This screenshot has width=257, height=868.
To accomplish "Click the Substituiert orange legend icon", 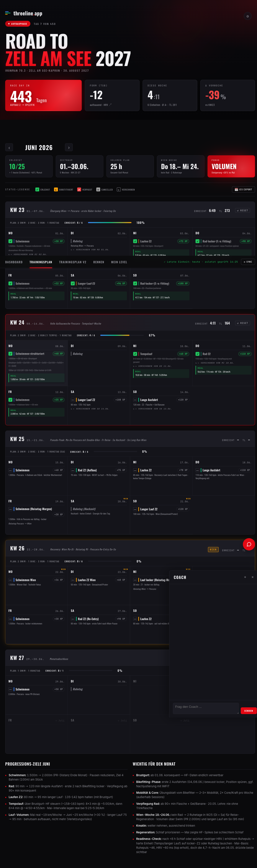I will coord(56,189).
